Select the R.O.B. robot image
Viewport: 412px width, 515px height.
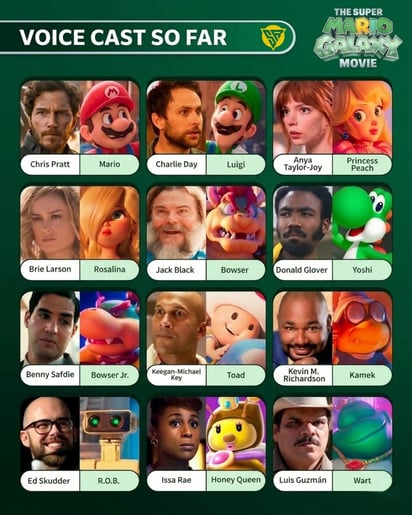click(x=110, y=434)
